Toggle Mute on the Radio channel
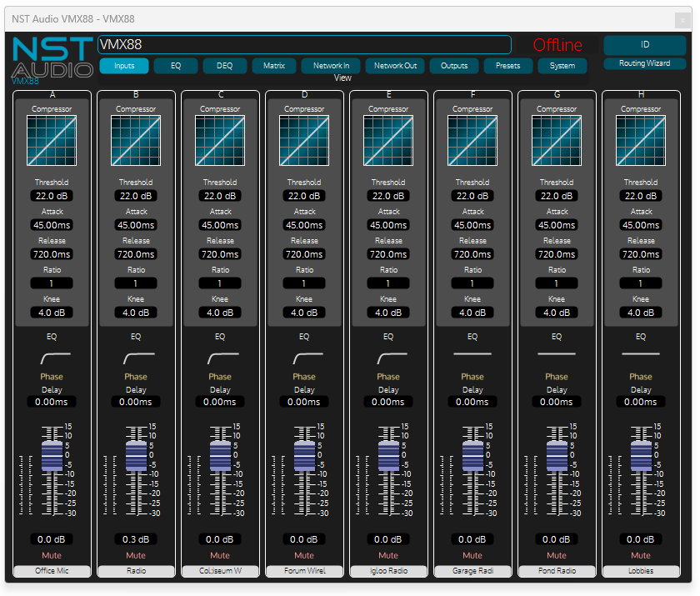Screen dimensions: 700x596 (x=136, y=555)
